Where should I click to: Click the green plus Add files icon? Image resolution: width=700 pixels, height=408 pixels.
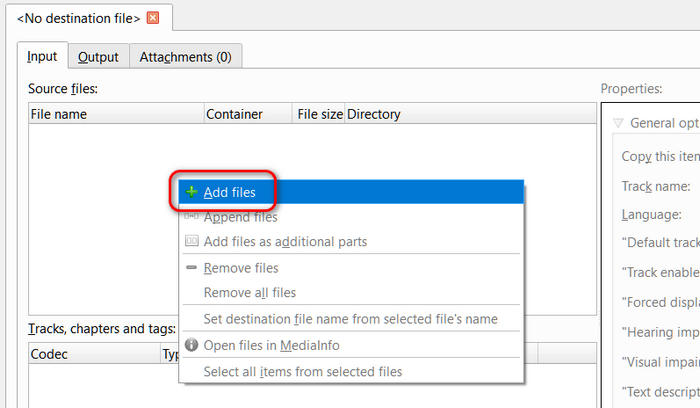[x=192, y=192]
